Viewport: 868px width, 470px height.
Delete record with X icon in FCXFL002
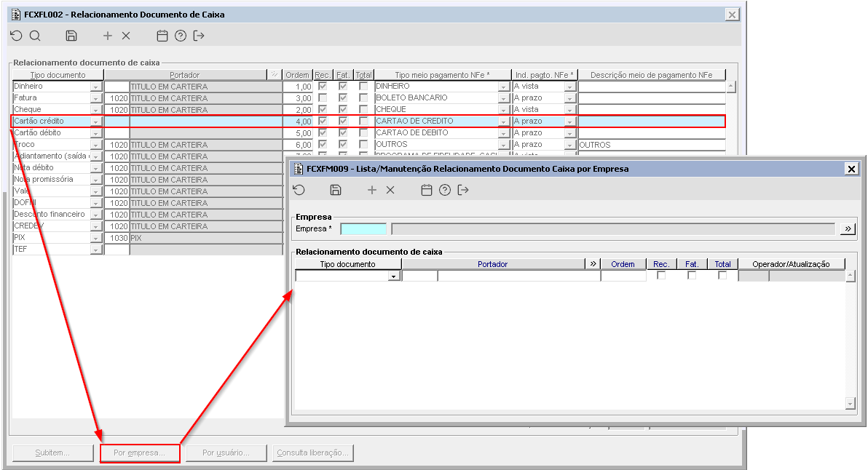pos(126,36)
